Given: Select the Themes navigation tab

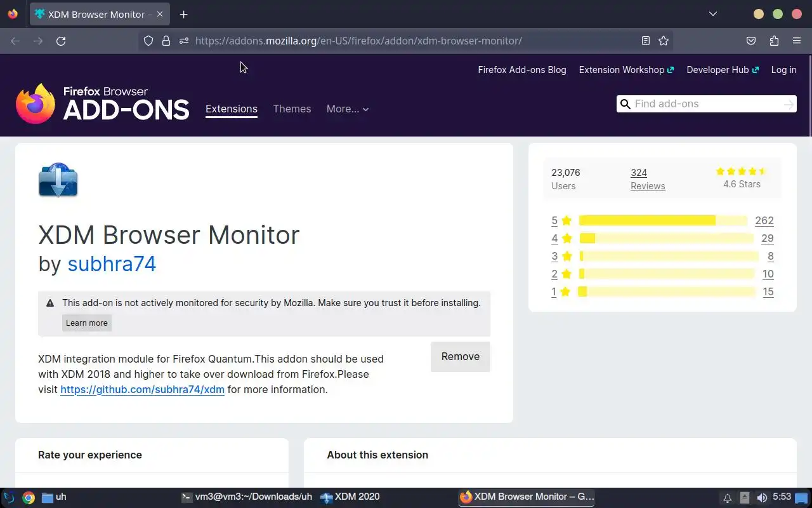Looking at the screenshot, I should [292, 109].
